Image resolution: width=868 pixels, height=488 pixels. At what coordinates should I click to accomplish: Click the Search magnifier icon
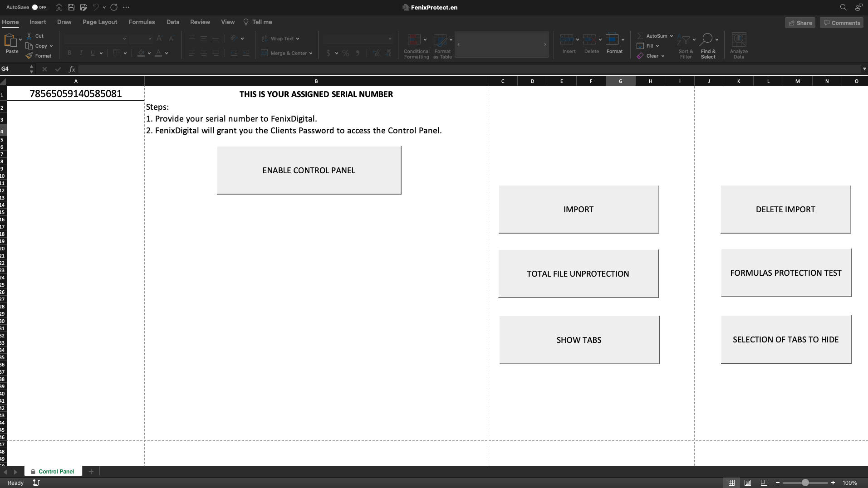coord(843,7)
